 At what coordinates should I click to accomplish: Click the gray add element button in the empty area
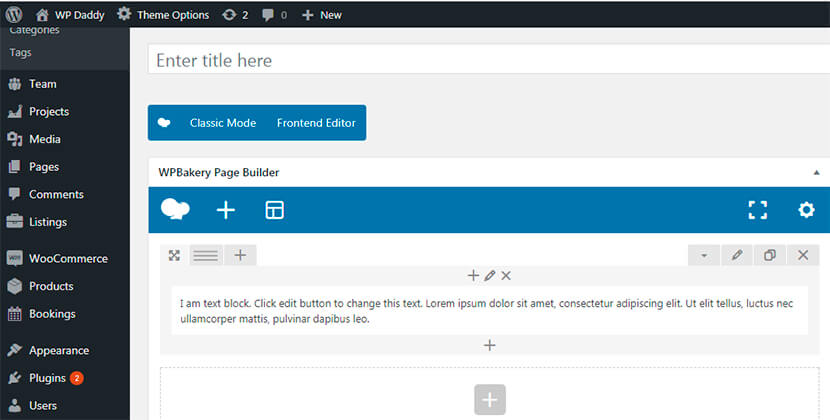point(490,399)
